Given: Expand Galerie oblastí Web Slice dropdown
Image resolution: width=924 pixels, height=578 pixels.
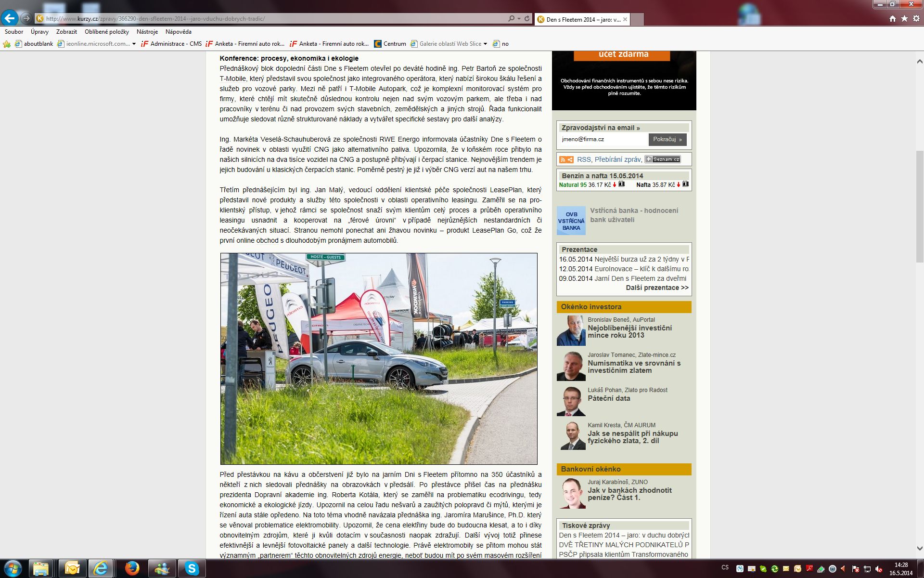Looking at the screenshot, I should [485, 44].
